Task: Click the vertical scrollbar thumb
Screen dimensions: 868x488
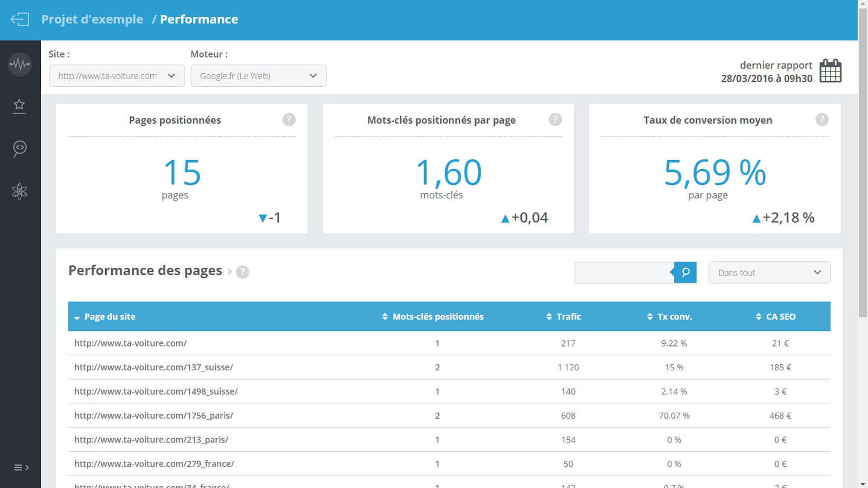Action: point(863,163)
